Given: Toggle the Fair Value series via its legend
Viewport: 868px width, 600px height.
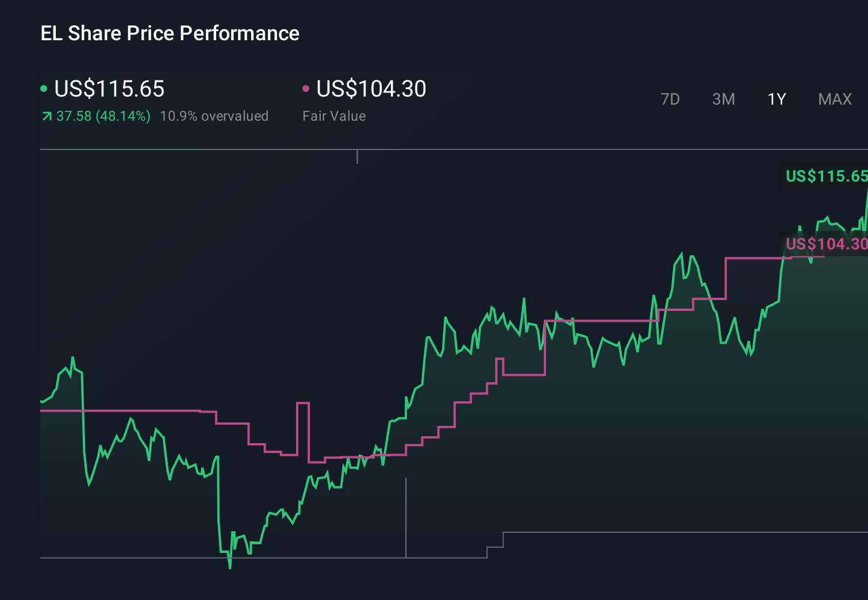Looking at the screenshot, I should [371, 89].
